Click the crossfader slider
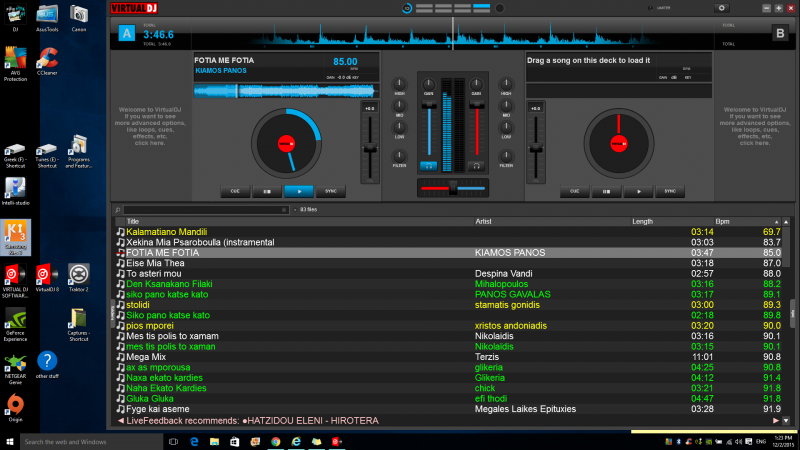 (x=452, y=187)
